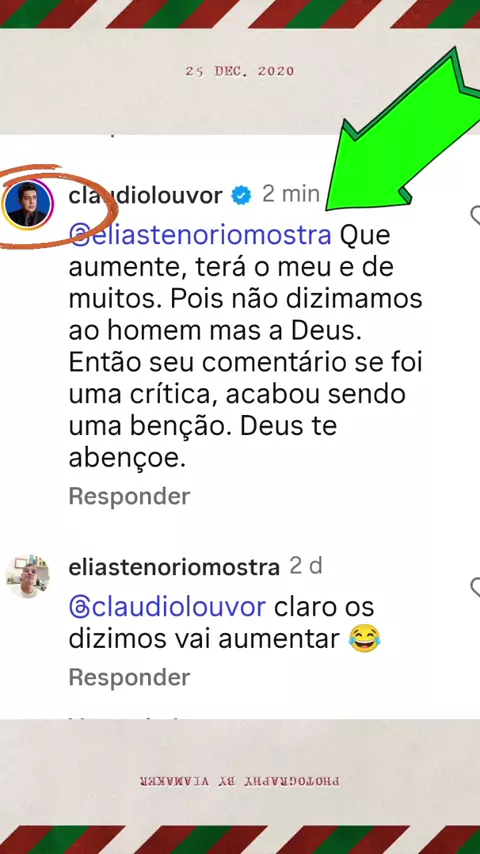480x854 pixels.
Task: Tap the blue verified badge beside claudiolouvor
Action: coord(241,195)
